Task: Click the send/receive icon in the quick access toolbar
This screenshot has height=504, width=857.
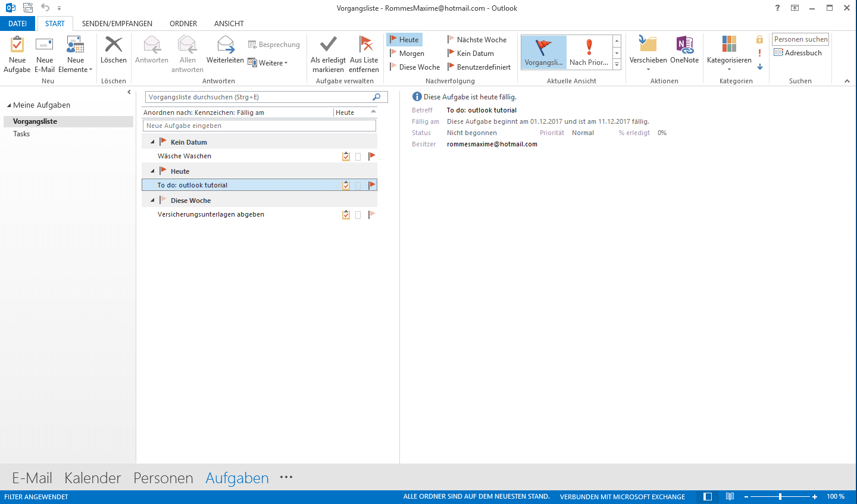Action: tap(28, 8)
